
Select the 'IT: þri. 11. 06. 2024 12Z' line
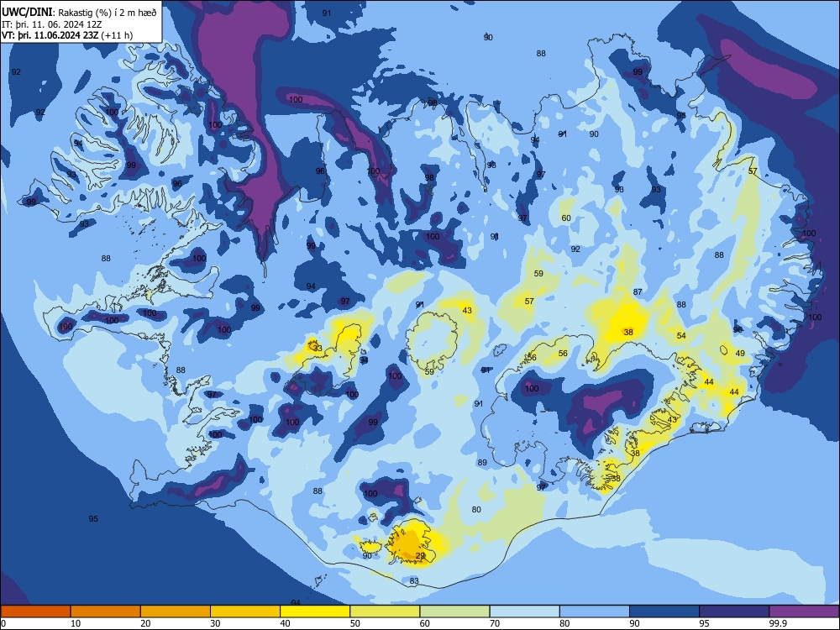pyautogui.click(x=52, y=24)
